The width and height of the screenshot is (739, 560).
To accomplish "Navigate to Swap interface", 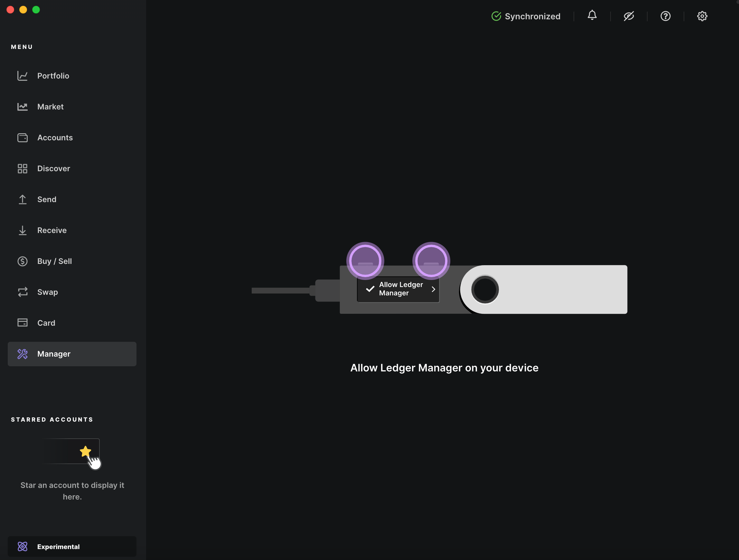I will pos(47,292).
